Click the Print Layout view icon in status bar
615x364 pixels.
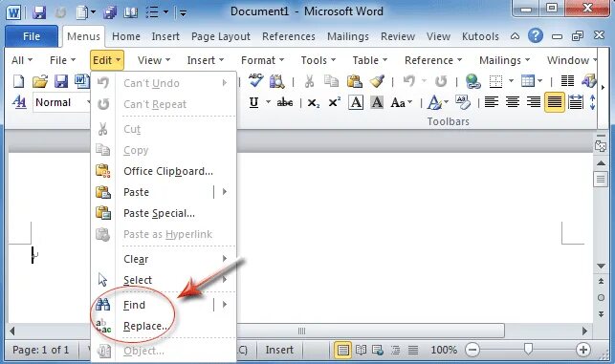pyautogui.click(x=342, y=350)
